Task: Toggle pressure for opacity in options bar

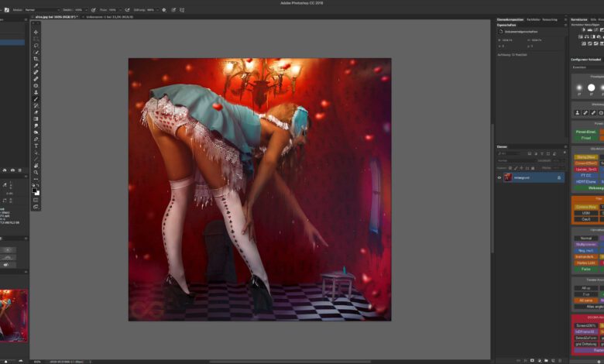Action: (94, 10)
